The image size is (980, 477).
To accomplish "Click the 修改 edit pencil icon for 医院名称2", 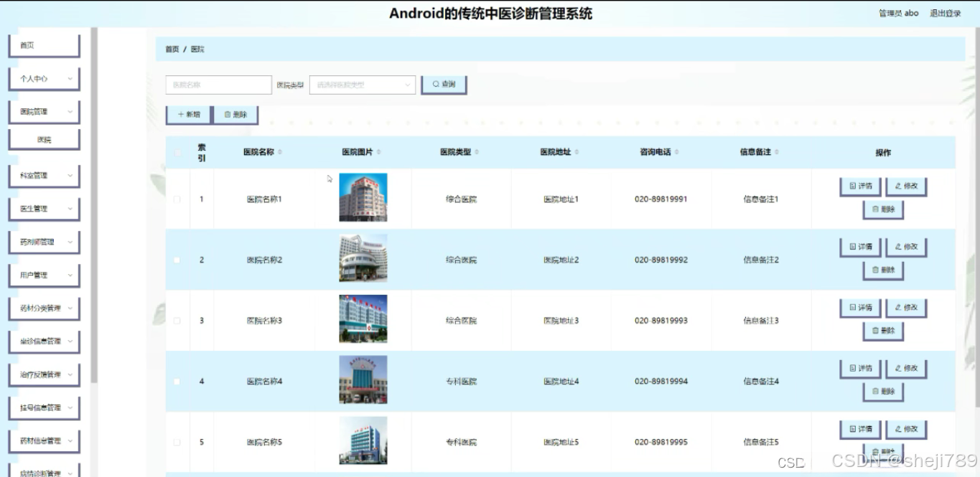I will click(898, 246).
